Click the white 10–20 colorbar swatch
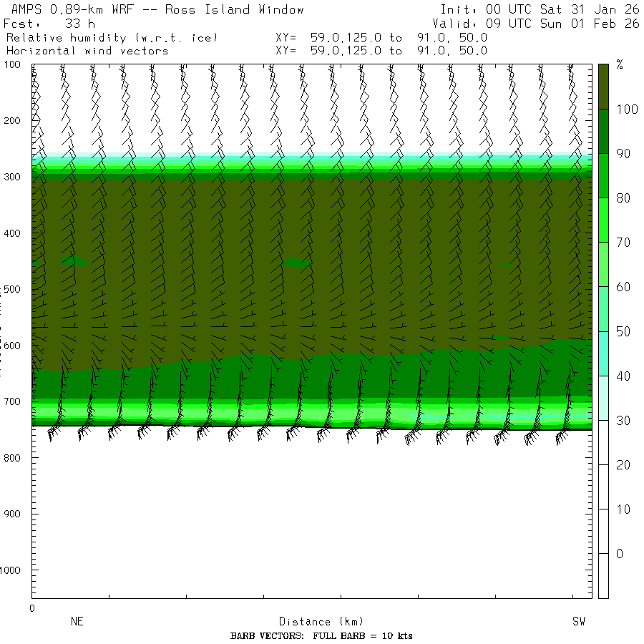Viewport: 644px width, 644px height. coord(603,487)
